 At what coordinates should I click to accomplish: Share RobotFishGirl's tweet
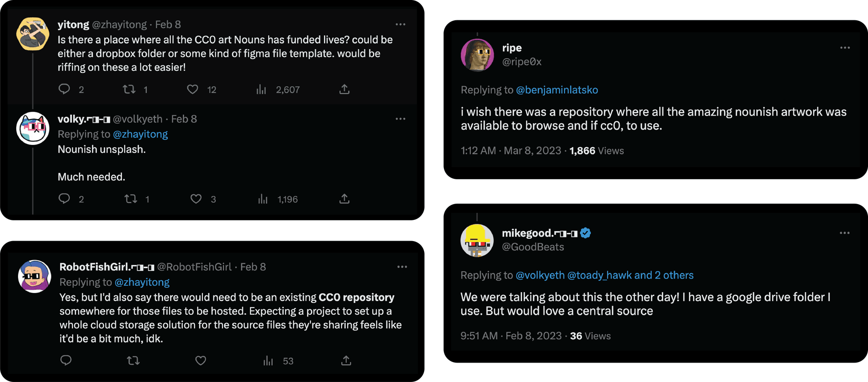pyautogui.click(x=346, y=360)
